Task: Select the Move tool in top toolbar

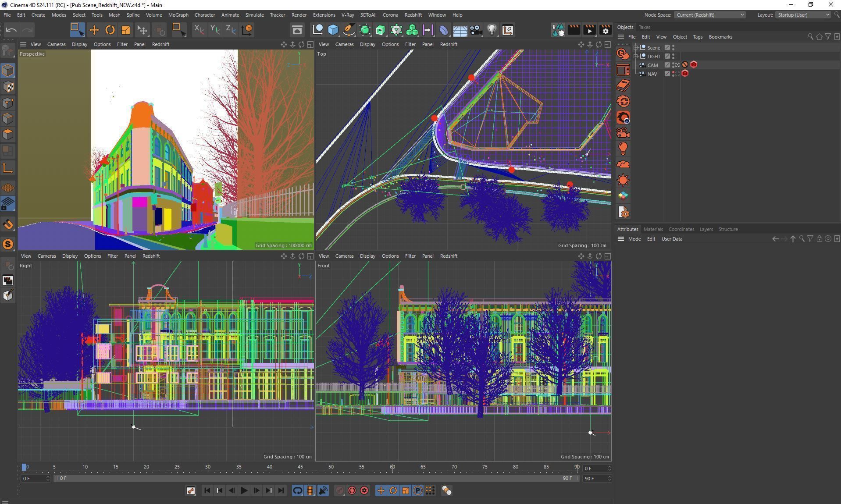Action: tap(94, 30)
